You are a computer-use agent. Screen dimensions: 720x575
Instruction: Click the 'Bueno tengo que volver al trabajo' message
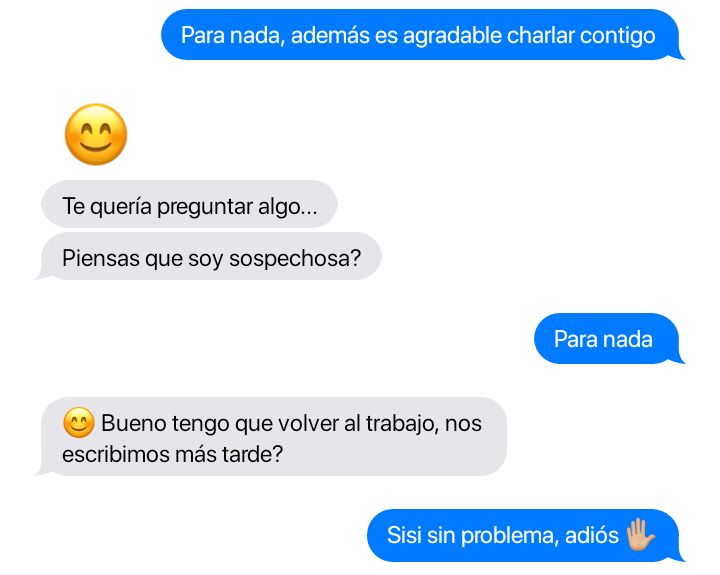pyautogui.click(x=272, y=437)
